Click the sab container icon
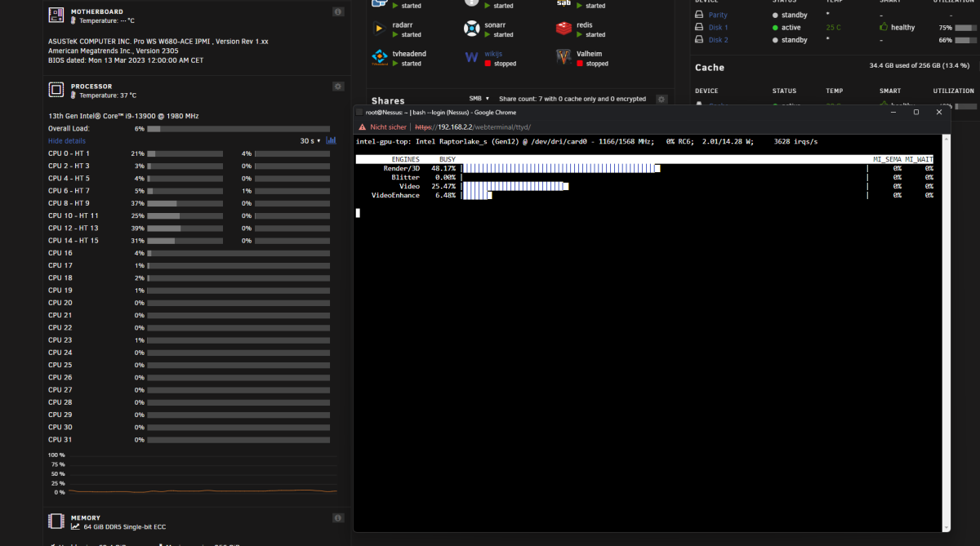The image size is (980, 546). tap(563, 3)
